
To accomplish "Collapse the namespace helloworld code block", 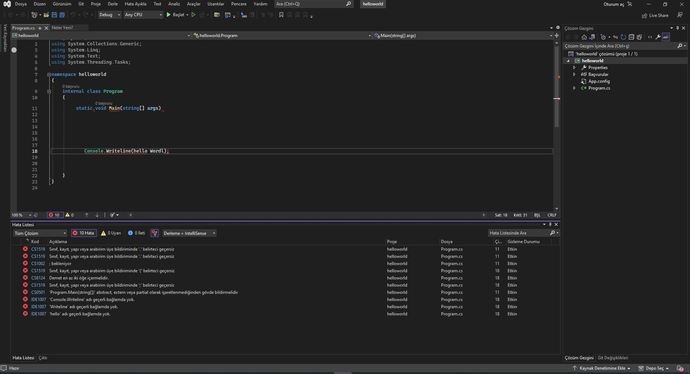I will point(49,75).
